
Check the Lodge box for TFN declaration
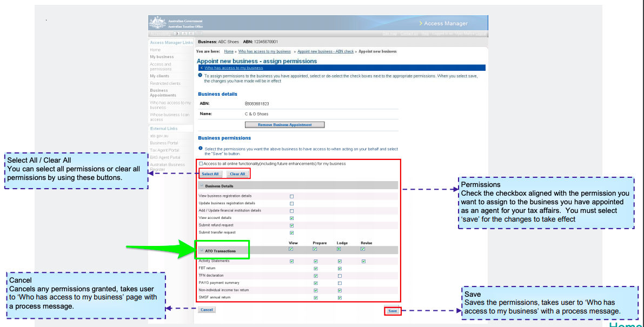coord(340,276)
